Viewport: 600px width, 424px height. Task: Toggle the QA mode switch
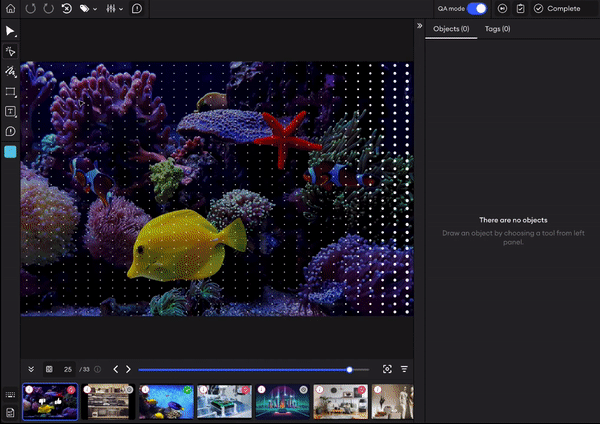click(x=477, y=8)
